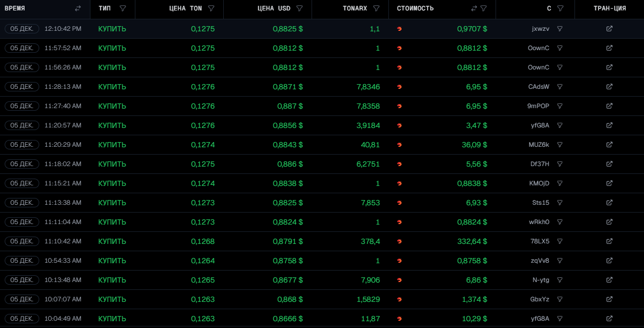The width and height of the screenshot is (644, 328).
Task: Open the ТИП column filter
Action: click(123, 8)
